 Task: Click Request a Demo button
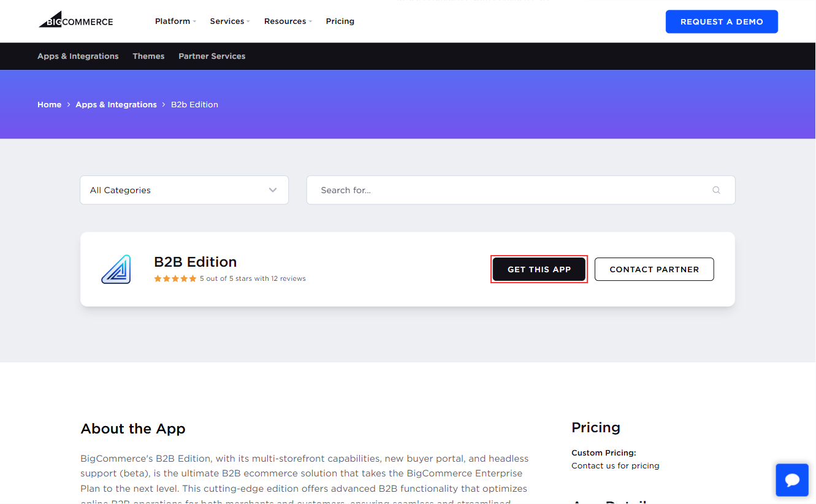[722, 21]
